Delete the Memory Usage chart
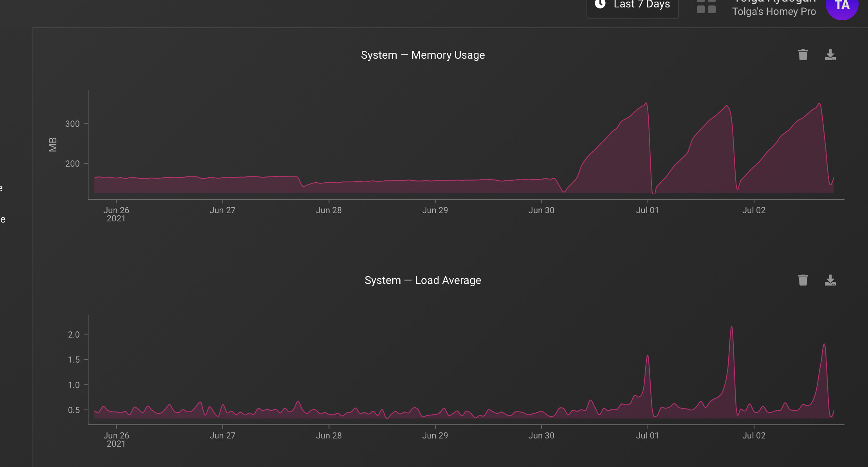 pyautogui.click(x=803, y=55)
